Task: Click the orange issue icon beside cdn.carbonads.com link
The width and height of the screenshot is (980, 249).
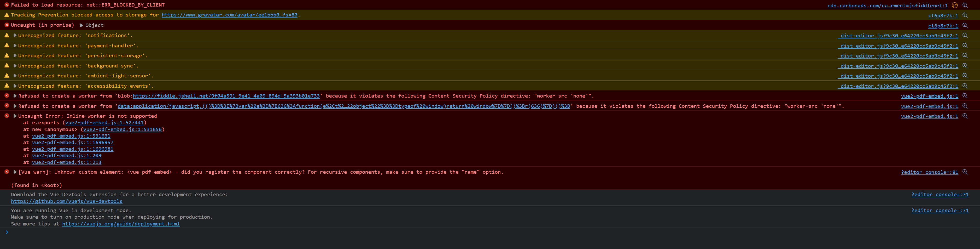Action: (x=954, y=5)
